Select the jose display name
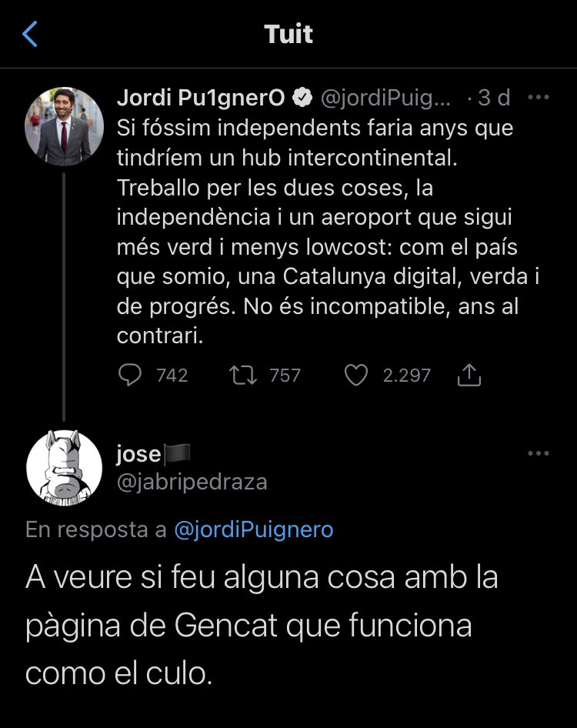The width and height of the screenshot is (577, 728). click(138, 455)
